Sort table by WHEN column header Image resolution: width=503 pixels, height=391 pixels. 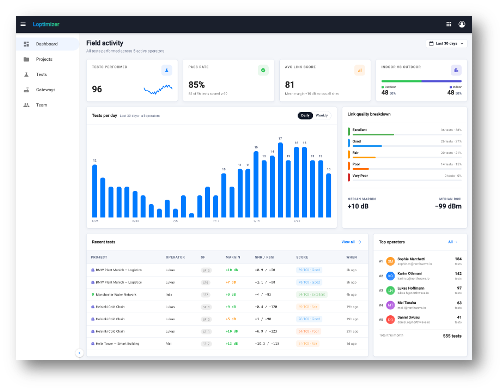(352, 257)
